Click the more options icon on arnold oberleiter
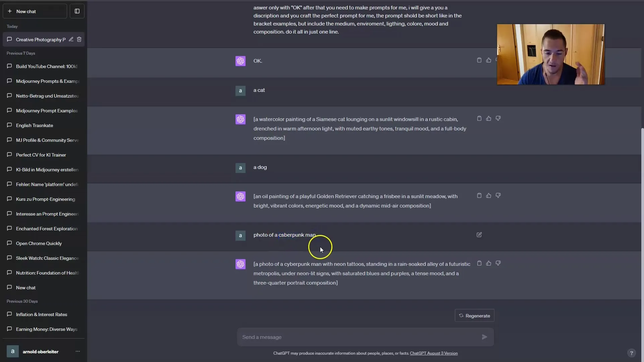Viewport: 644px width, 362px height. point(78,351)
